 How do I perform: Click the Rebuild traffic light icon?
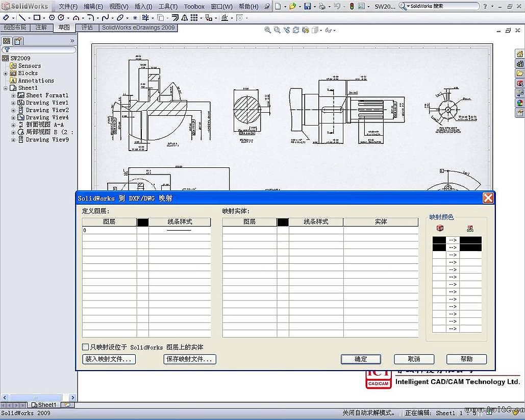click(x=352, y=6)
